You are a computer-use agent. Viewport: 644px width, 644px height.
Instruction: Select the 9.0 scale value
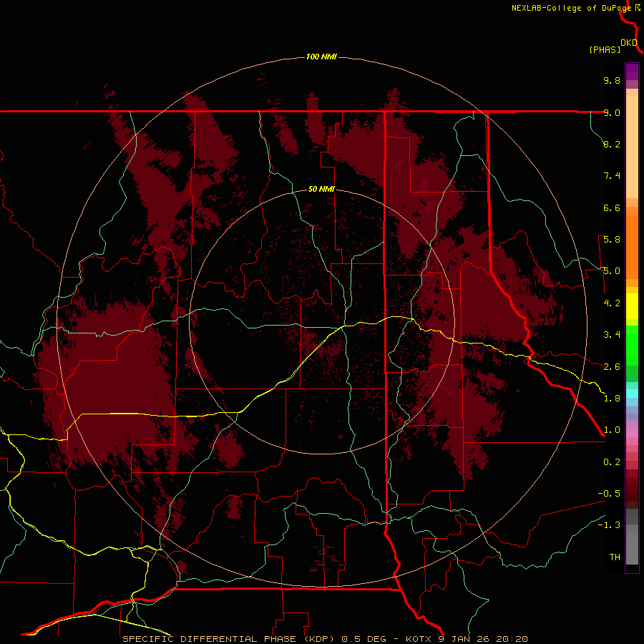coord(612,112)
